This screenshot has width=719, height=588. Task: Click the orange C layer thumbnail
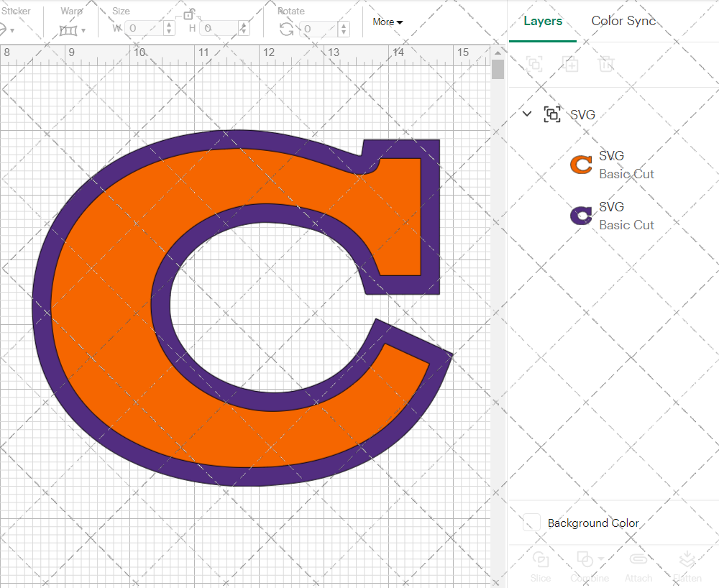pos(580,165)
